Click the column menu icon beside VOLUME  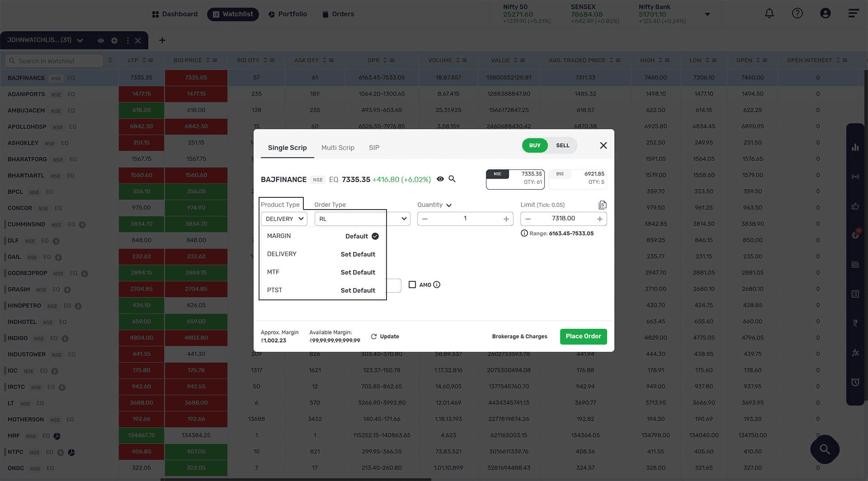[x=465, y=61]
